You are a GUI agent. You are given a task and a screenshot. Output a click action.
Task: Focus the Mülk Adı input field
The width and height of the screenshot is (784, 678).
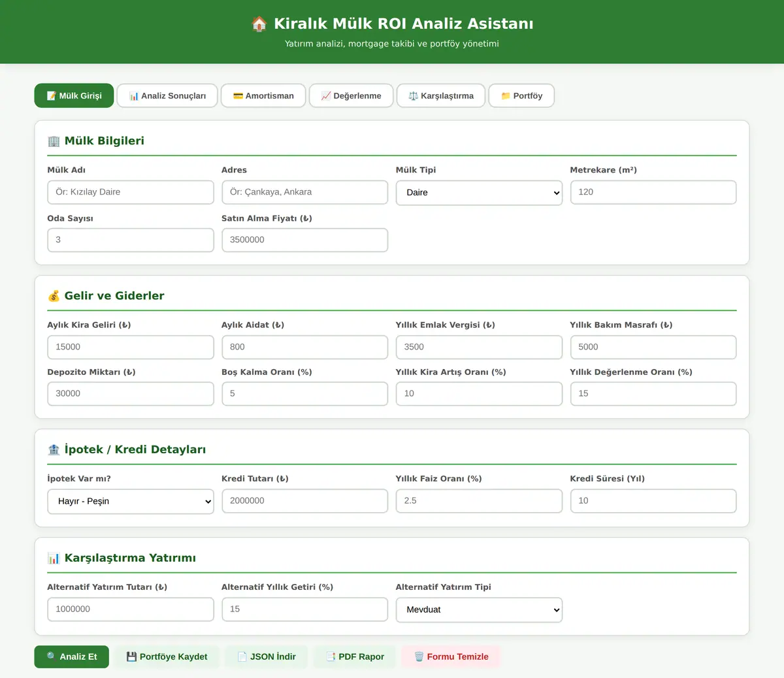click(131, 192)
